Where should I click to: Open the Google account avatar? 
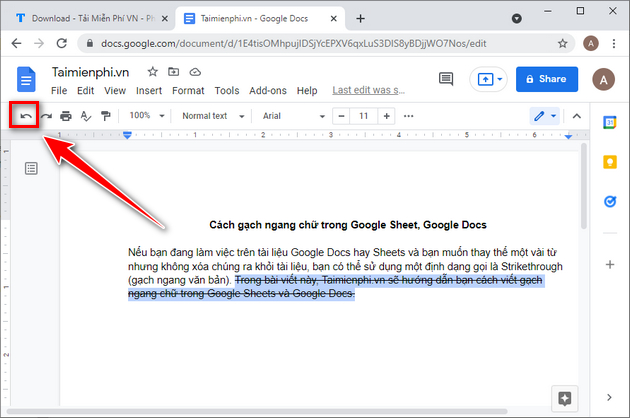(x=603, y=79)
